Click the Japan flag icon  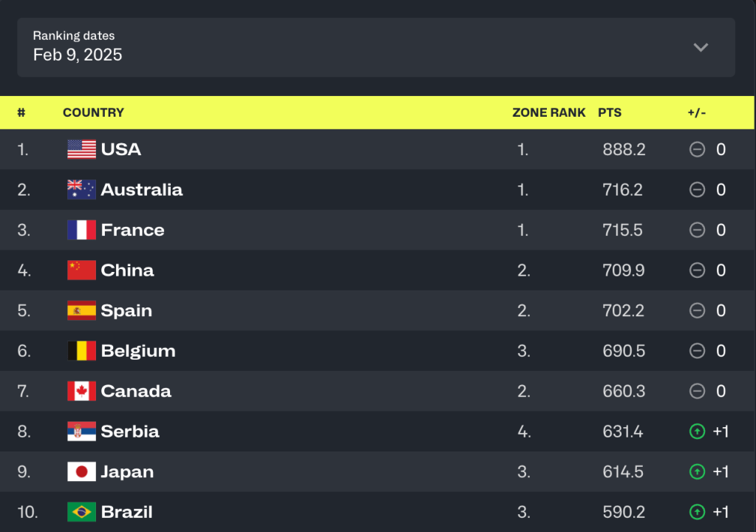(81, 471)
